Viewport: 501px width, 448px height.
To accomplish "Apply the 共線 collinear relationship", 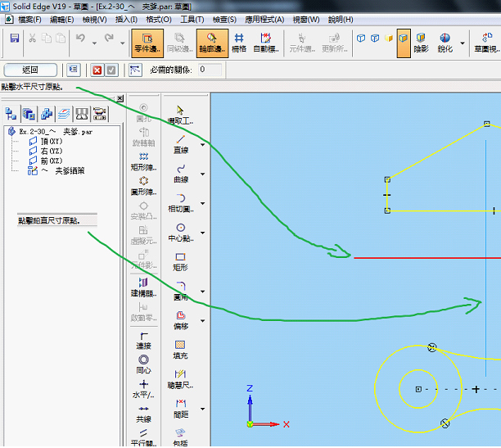I will click(143, 414).
